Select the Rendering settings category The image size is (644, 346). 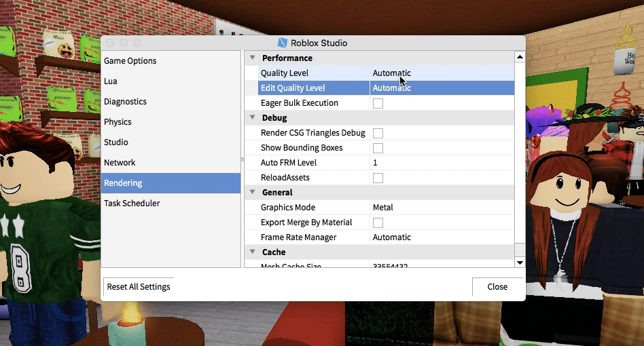coord(171,183)
